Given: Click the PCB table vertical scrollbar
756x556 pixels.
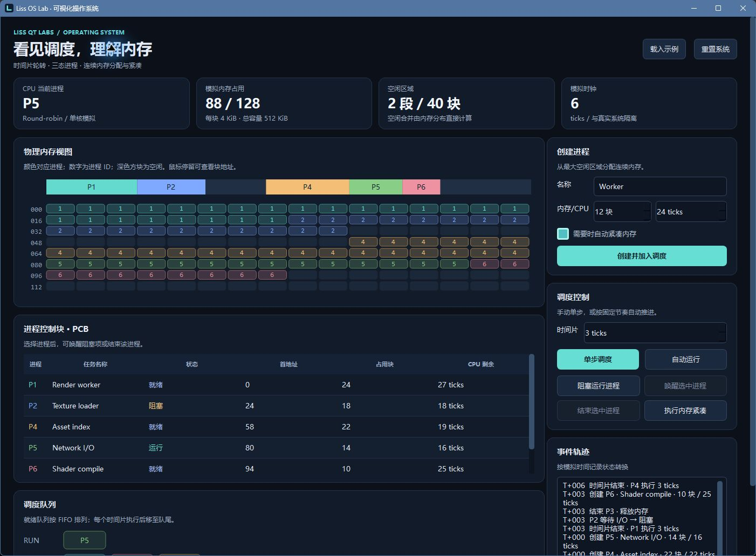Looking at the screenshot, I should coord(531,401).
